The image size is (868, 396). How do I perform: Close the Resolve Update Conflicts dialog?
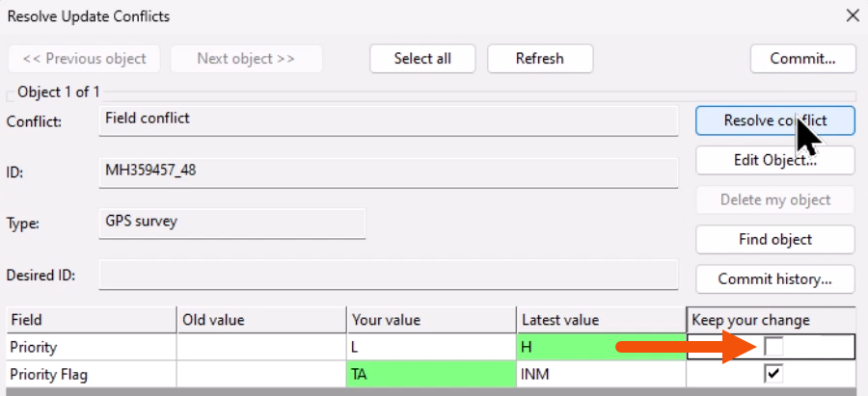coord(853,15)
